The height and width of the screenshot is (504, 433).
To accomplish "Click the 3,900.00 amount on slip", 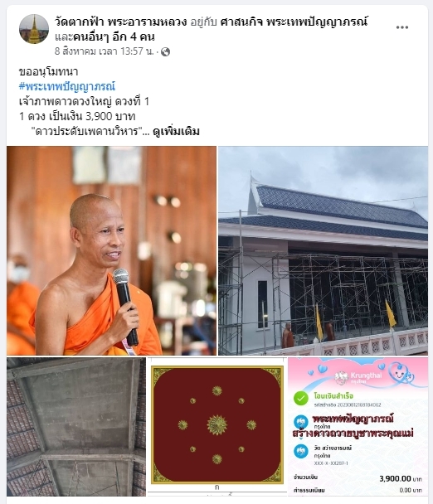I will coord(395,478).
